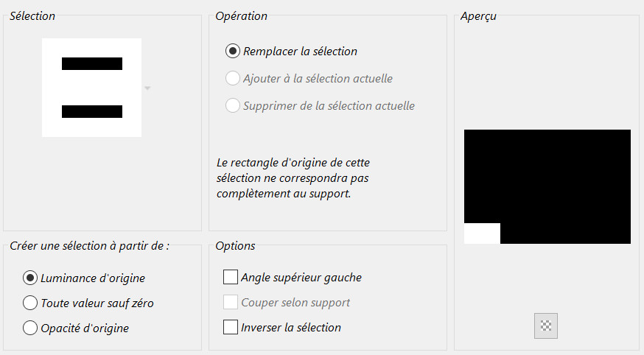Click the "Options" group label
The image size is (644, 355).
235,246
